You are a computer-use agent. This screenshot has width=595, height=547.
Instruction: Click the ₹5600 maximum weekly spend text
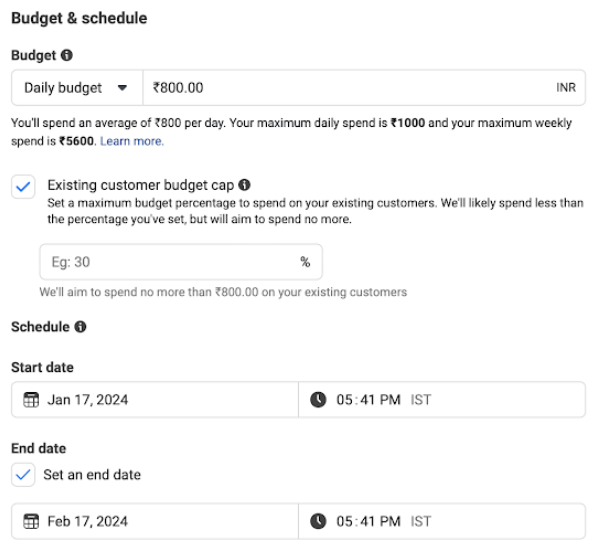point(76,141)
